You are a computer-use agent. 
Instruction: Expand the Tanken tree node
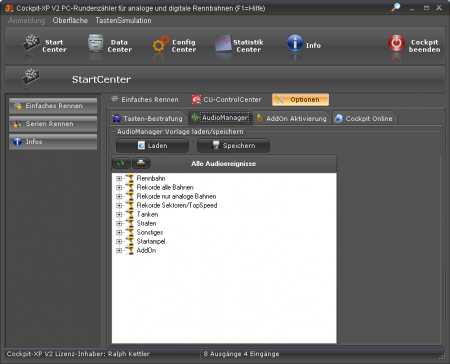tap(119, 215)
